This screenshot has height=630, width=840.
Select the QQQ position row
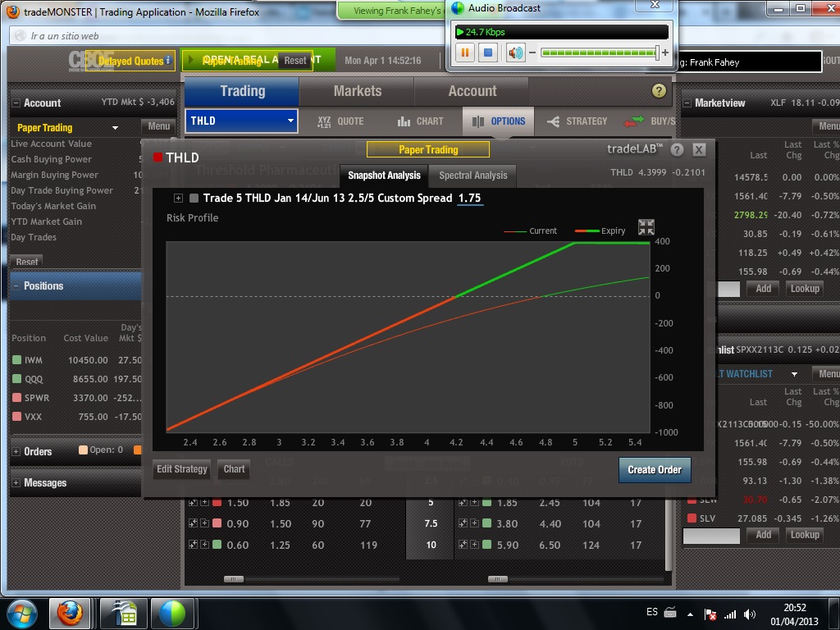click(76, 379)
